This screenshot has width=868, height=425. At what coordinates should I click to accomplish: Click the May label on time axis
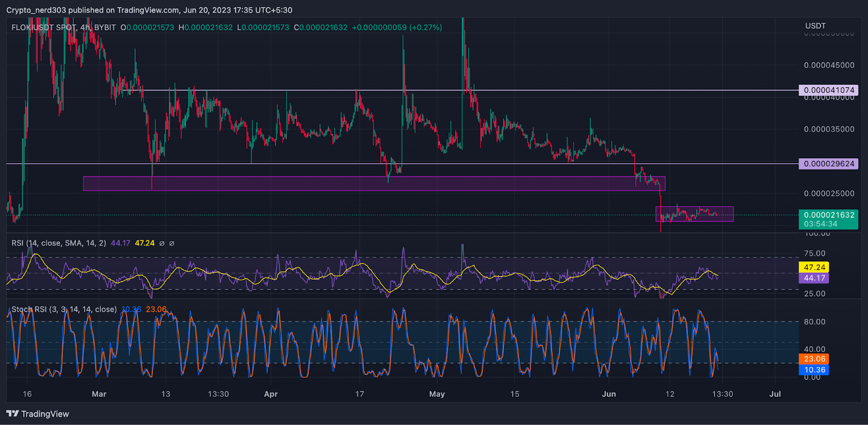click(x=437, y=394)
